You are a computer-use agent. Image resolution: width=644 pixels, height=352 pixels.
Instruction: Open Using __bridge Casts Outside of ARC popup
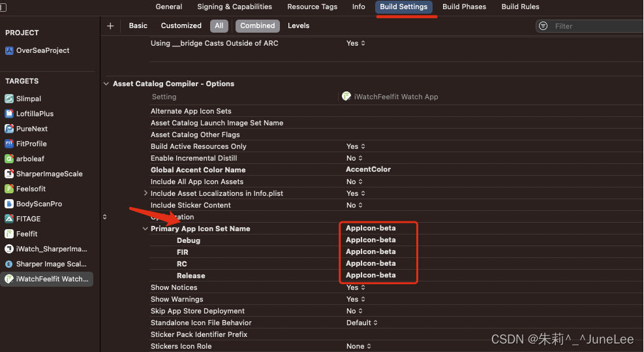point(356,43)
